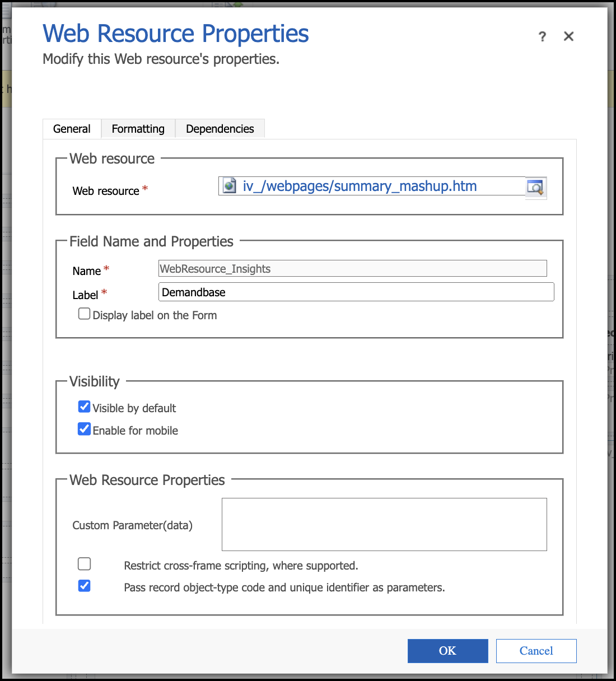Click the Enable for mobile label text
616x681 pixels.
136,431
